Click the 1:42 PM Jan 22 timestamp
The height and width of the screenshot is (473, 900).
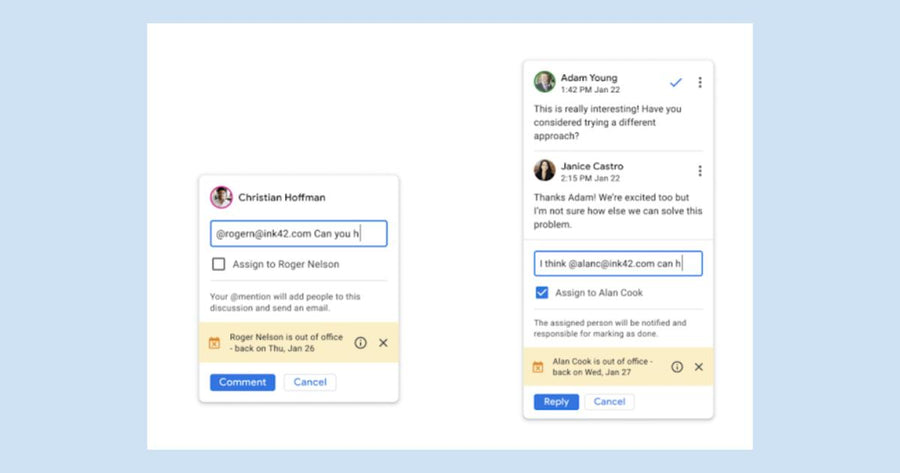click(590, 90)
